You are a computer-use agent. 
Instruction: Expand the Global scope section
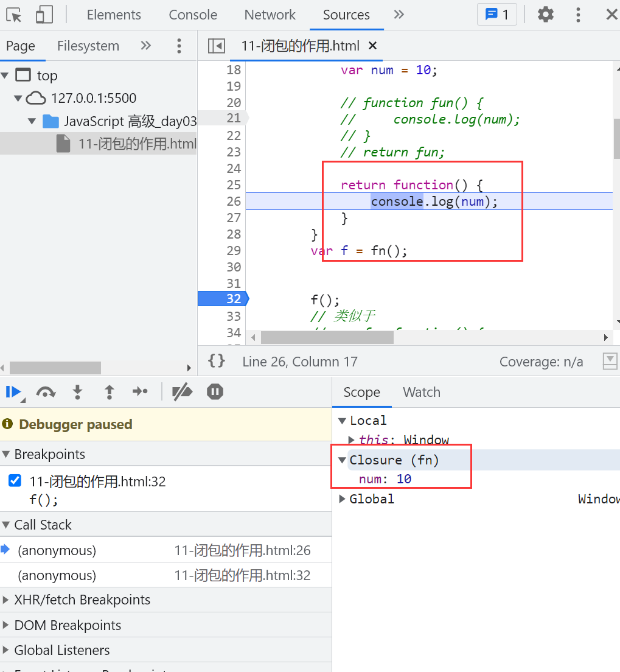coord(342,499)
